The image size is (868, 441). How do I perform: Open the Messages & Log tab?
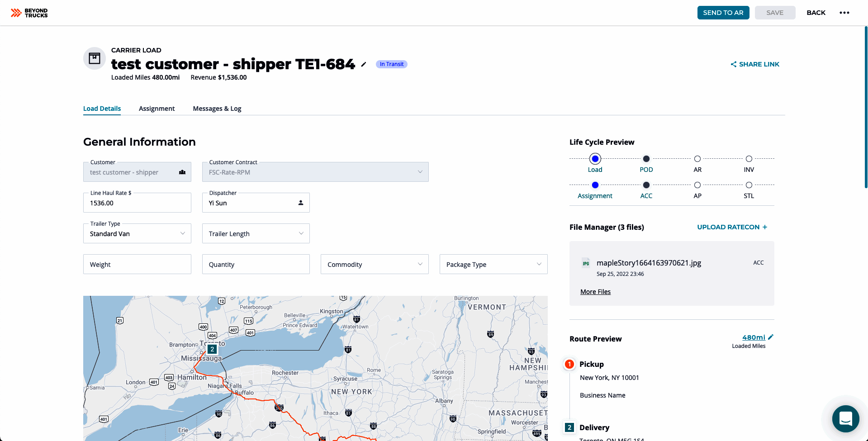pos(217,109)
